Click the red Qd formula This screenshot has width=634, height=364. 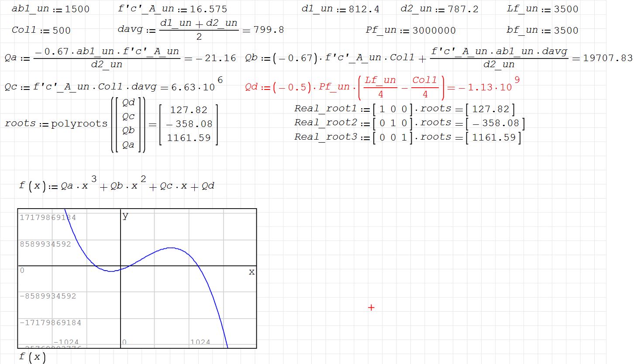(x=345, y=87)
